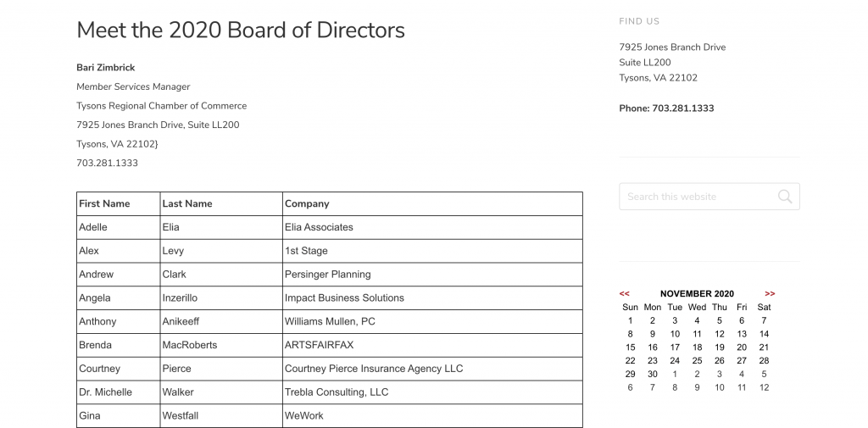Click the '1st Stage' company cell
The height and width of the screenshot is (428, 868).
point(432,251)
